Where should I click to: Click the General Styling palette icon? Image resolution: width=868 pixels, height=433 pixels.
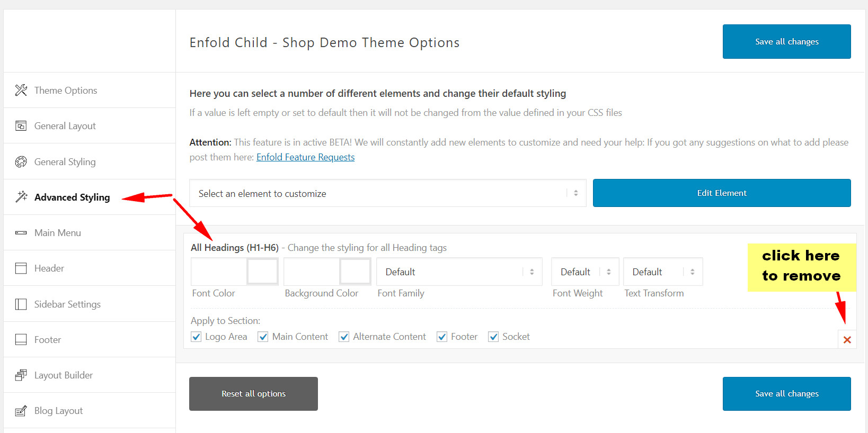click(21, 162)
